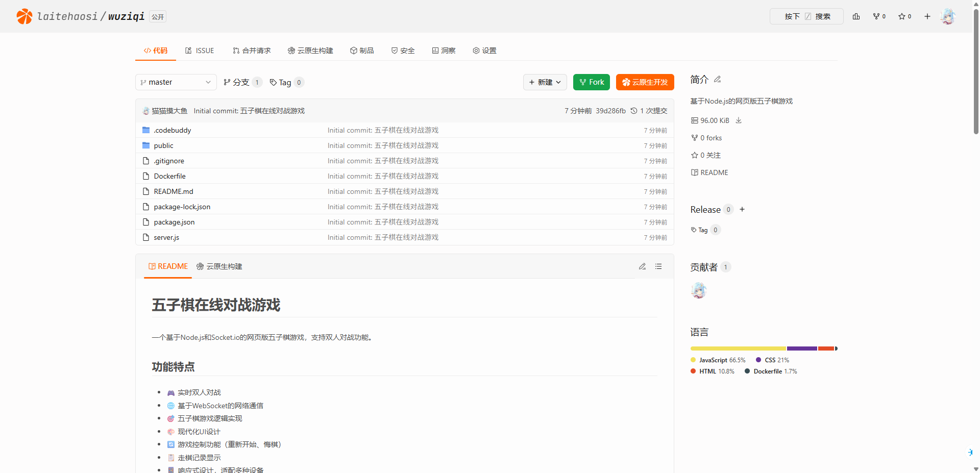Open the master branch dropdown

[x=176, y=82]
